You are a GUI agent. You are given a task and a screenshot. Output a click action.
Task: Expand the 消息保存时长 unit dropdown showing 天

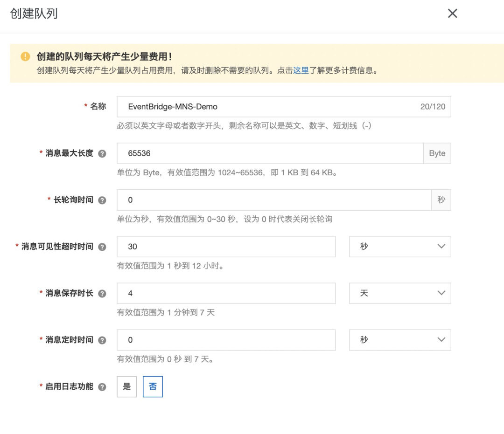400,293
